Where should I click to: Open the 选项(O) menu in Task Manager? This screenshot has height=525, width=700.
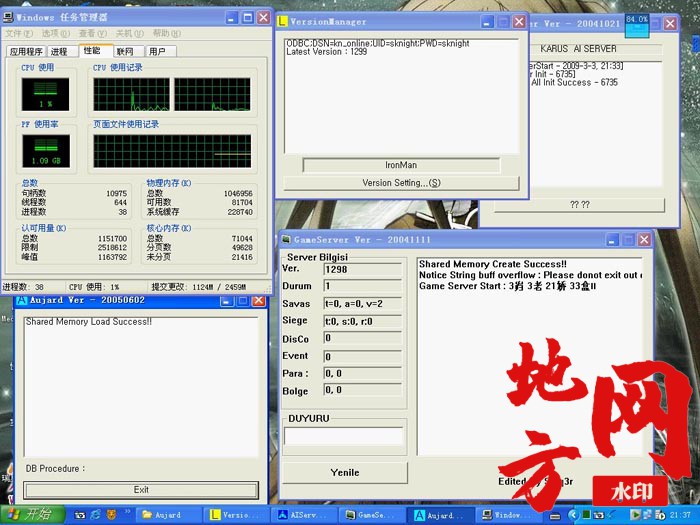(x=56, y=33)
